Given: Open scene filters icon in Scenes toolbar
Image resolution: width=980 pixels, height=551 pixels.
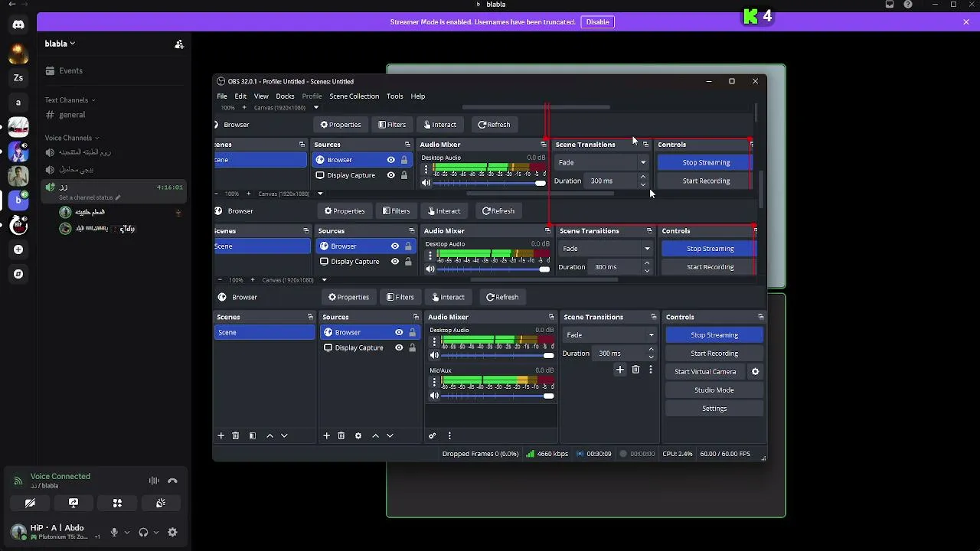Looking at the screenshot, I should click(x=253, y=435).
